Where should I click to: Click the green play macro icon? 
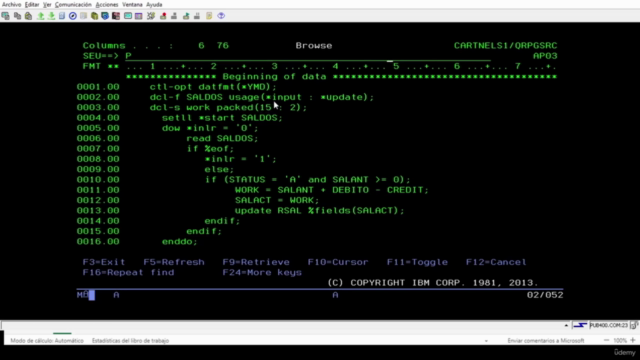click(x=186, y=16)
